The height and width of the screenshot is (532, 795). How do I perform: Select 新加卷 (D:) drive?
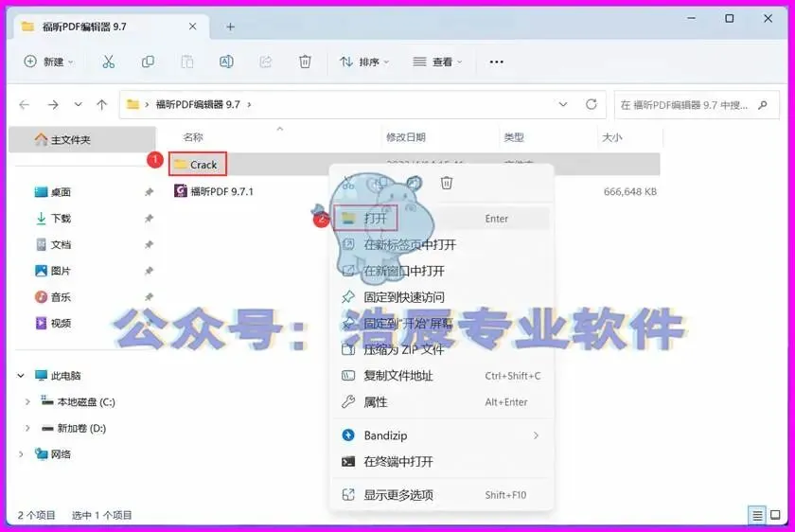coord(81,428)
